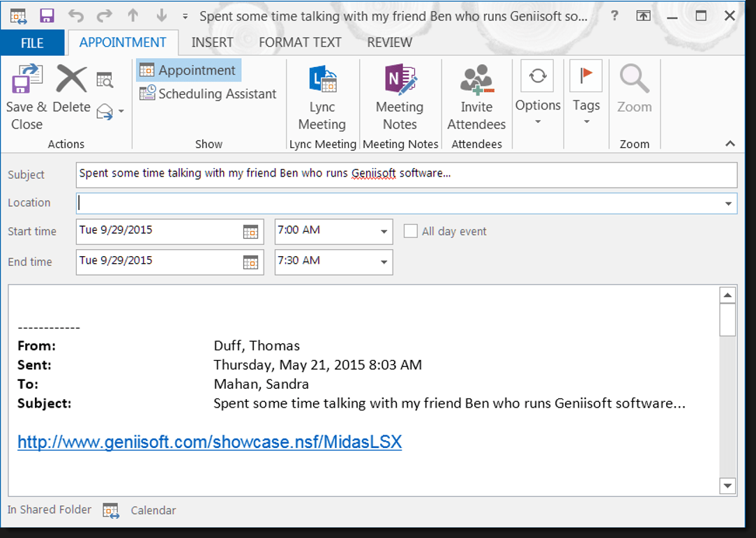
Task: Open OneNote Meeting Notes
Action: pos(400,97)
